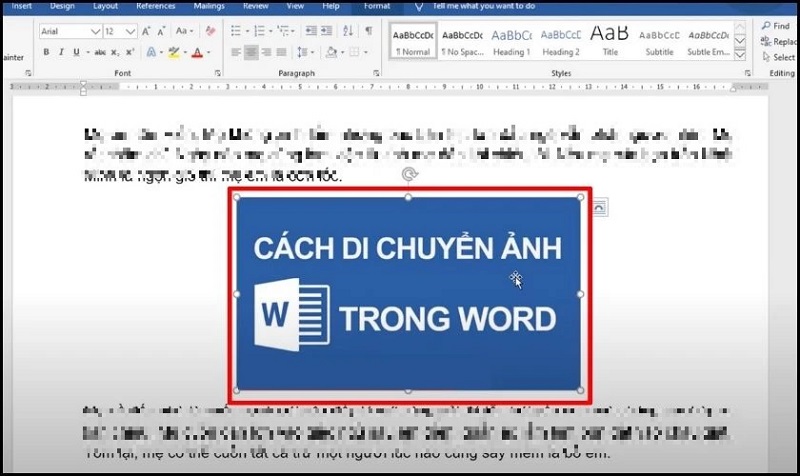Increase the paragraph indent

(327, 31)
